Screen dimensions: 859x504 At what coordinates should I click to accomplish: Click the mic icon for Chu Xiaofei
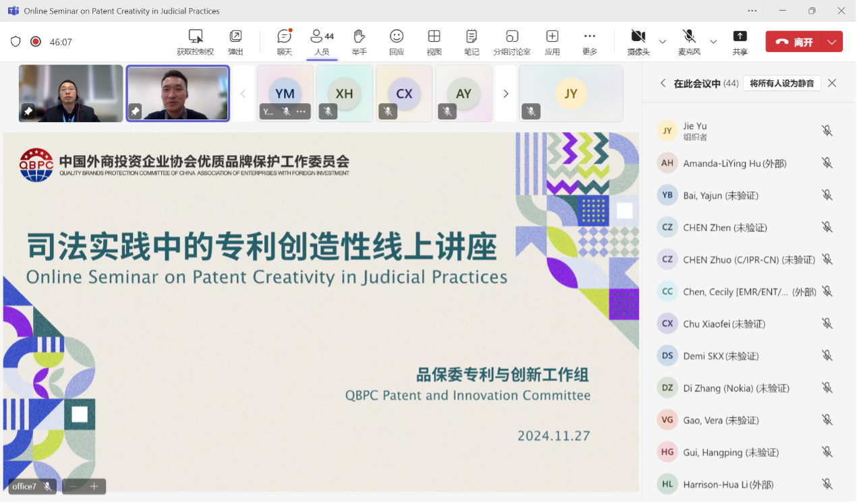point(827,323)
